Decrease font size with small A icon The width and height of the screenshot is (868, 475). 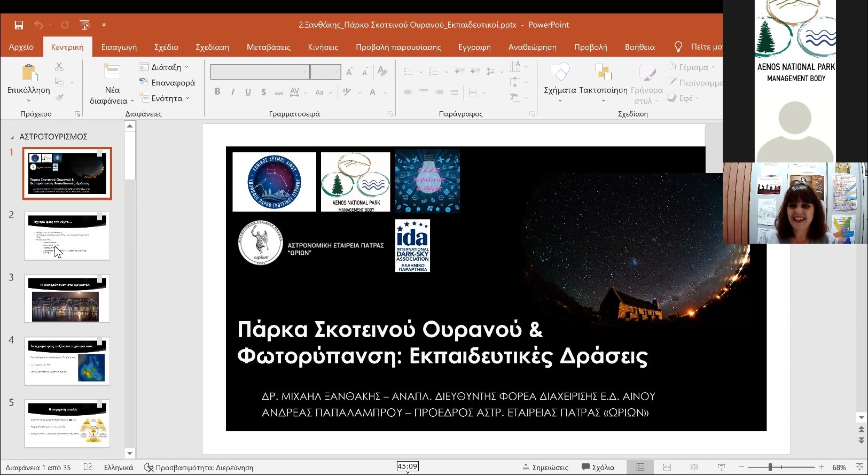point(365,72)
